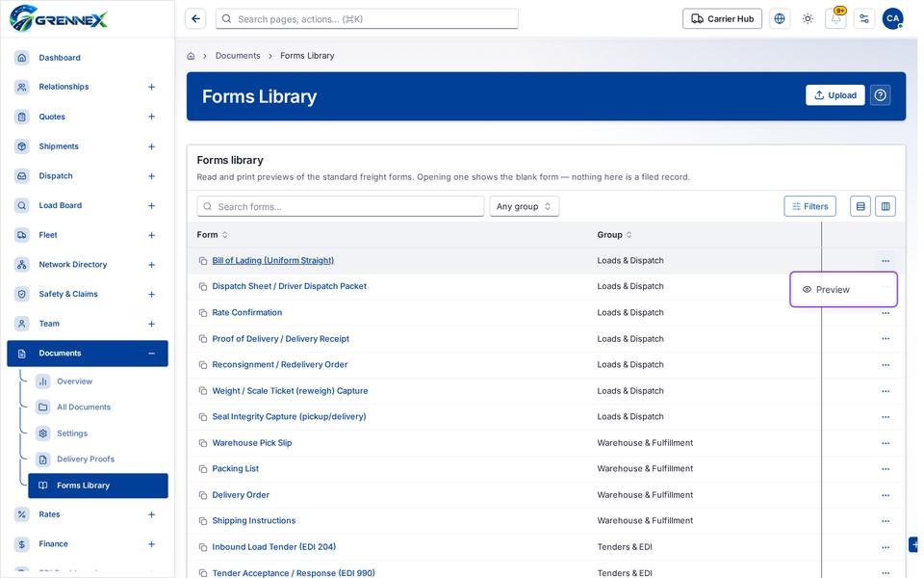Click copy icon beside Packing List
Screen dimensions: 924x578
(203, 469)
